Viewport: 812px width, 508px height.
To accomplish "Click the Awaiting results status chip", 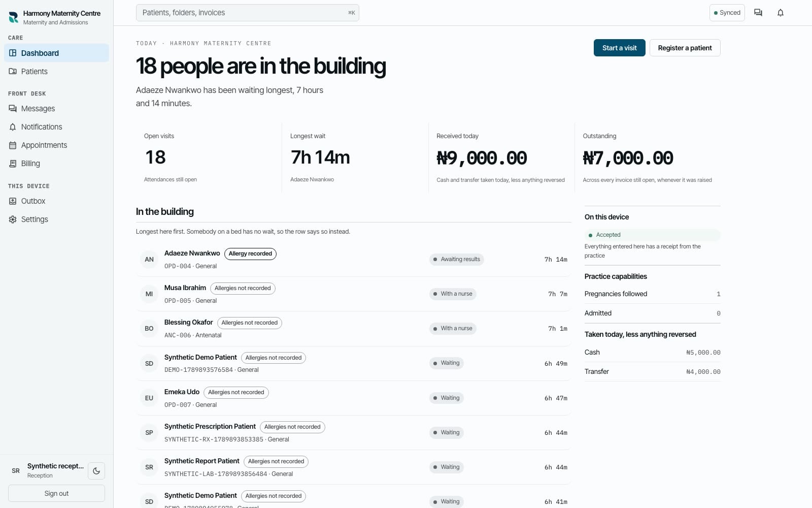I will 456,259.
